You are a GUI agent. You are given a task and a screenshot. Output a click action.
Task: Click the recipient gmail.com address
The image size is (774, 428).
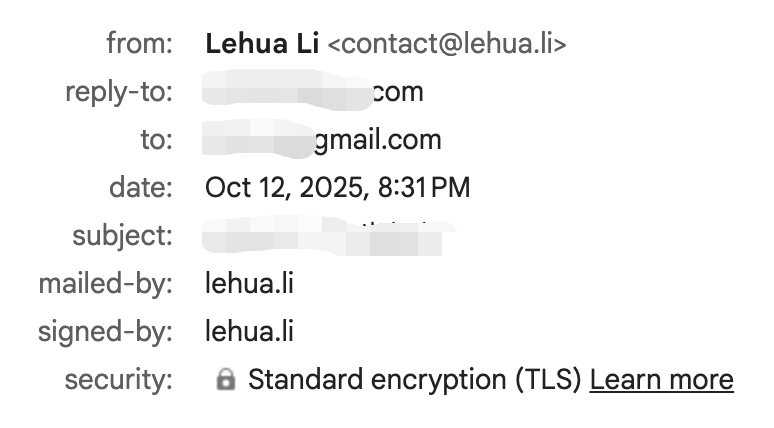(322, 140)
